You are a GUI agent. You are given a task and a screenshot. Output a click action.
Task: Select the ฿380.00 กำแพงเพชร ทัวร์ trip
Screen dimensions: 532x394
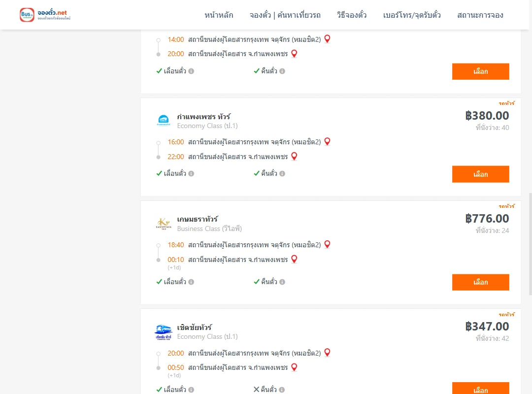pyautogui.click(x=480, y=174)
